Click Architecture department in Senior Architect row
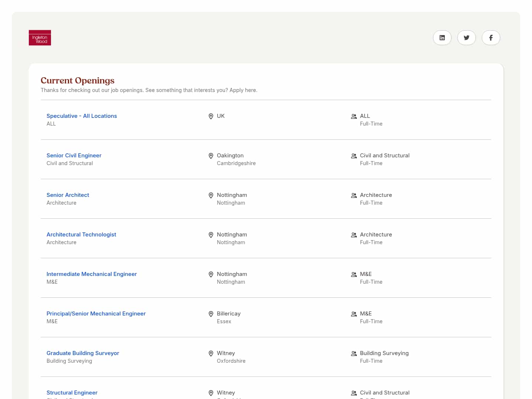Screen dimensions: 532x399 pyautogui.click(x=376, y=195)
